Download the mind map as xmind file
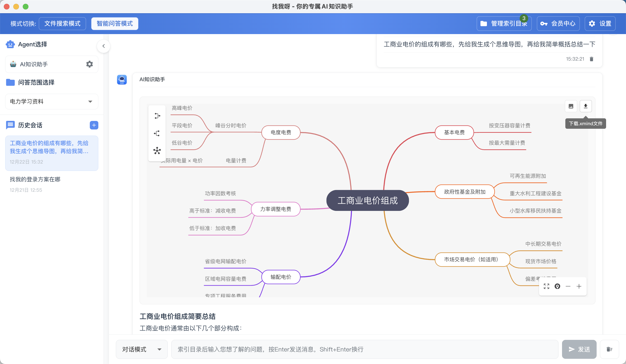626x364 pixels. click(586, 106)
